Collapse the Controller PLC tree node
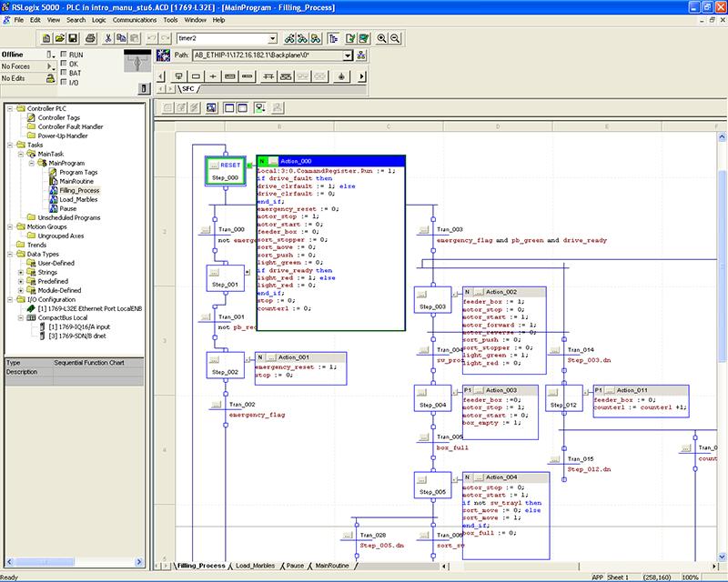This screenshot has height=582, width=728. (x=10, y=108)
